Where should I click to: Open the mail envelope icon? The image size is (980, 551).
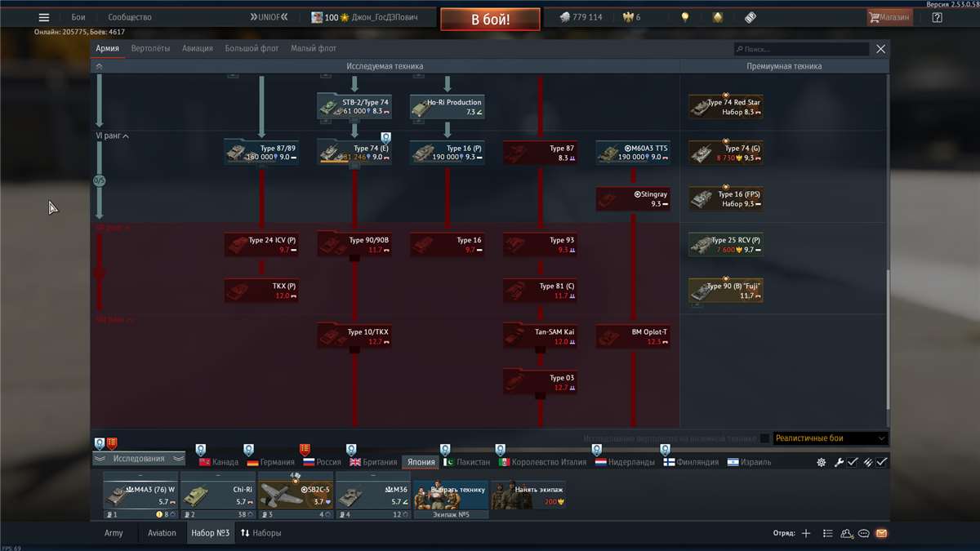pos(881,533)
